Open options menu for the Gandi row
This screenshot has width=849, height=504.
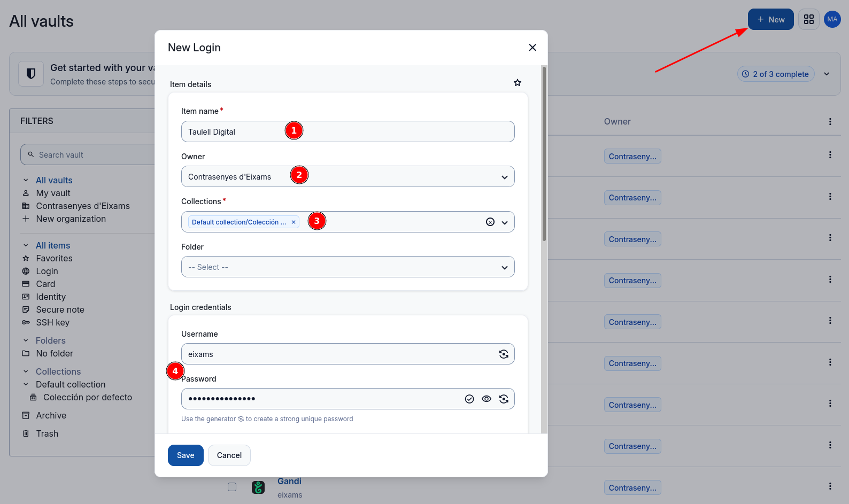[x=830, y=486]
